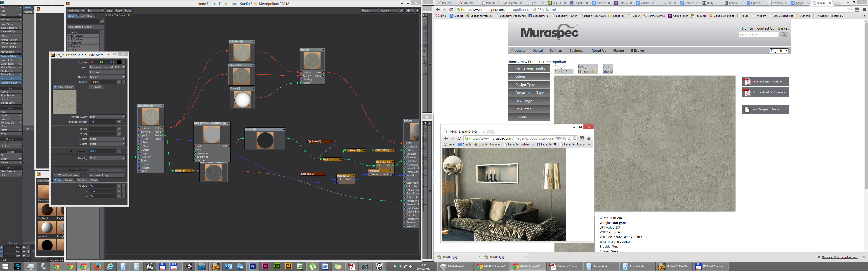
Task: Click the Certificate of Performance PDF icon
Action: 747,92
